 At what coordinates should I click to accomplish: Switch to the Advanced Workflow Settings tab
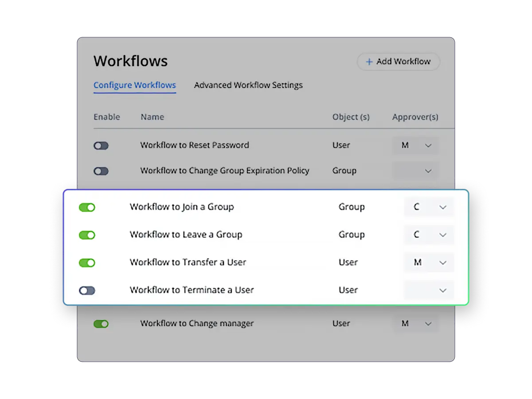pyautogui.click(x=248, y=85)
